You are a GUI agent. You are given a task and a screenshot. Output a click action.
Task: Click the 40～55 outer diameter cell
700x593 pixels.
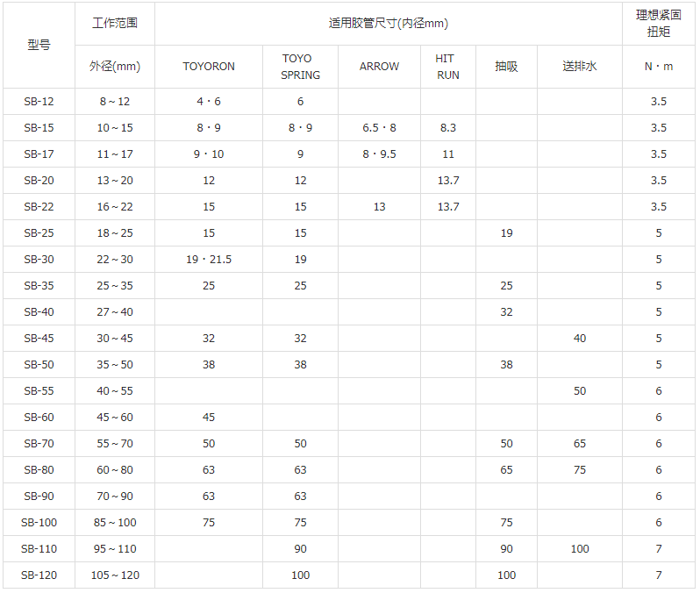coord(115,391)
